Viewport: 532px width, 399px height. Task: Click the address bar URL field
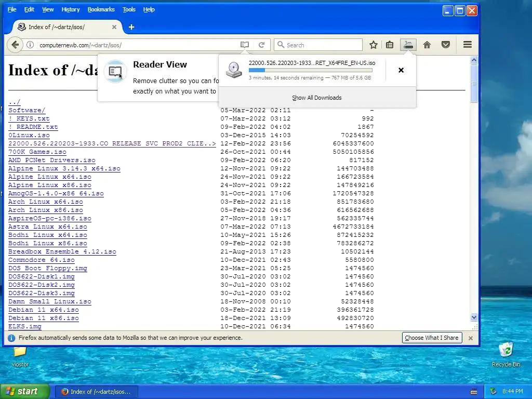pyautogui.click(x=137, y=45)
